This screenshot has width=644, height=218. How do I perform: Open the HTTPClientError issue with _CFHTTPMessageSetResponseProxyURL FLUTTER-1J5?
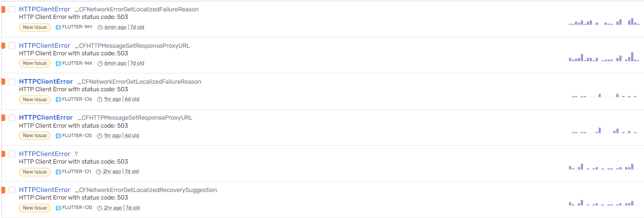pos(46,117)
